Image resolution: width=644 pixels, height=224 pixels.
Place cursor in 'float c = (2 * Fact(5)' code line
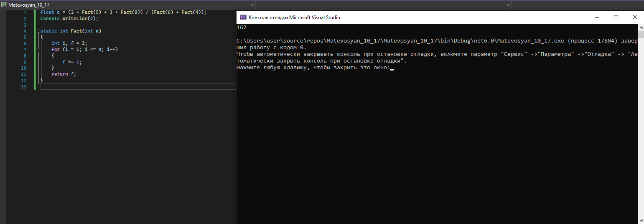(x=123, y=13)
